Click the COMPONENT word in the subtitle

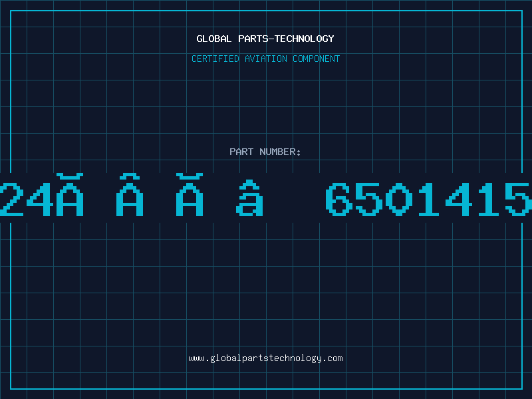coord(317,59)
